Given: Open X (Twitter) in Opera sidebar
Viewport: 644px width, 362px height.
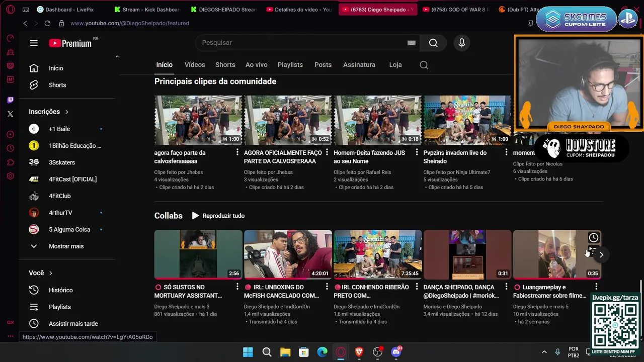Looking at the screenshot, I should pyautogui.click(x=10, y=114).
